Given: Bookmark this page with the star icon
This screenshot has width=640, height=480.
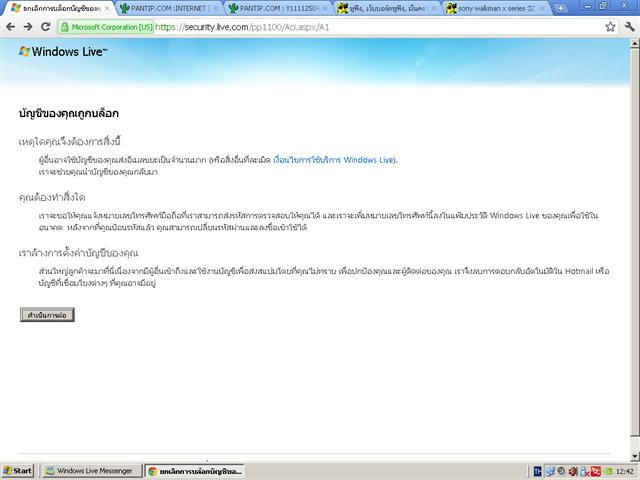Looking at the screenshot, I should click(609, 27).
